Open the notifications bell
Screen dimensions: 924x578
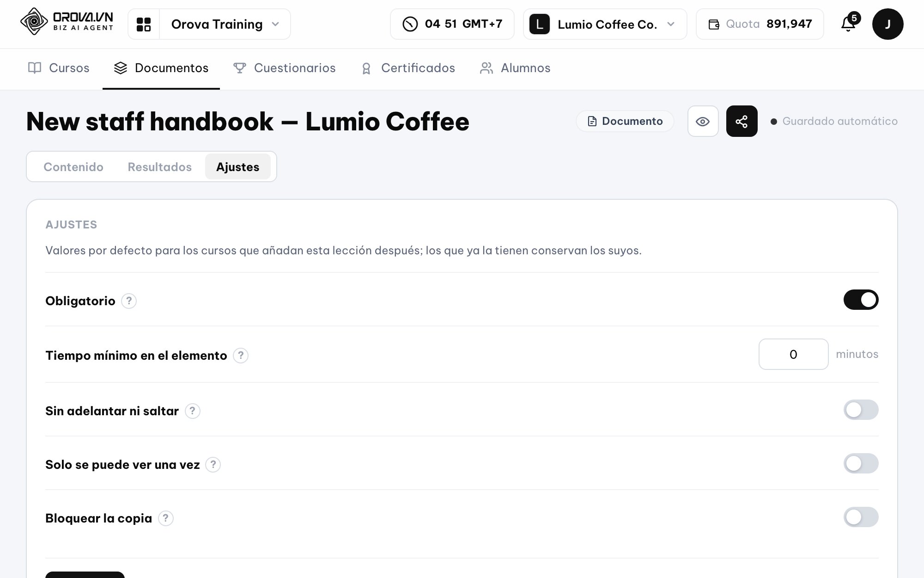coord(848,24)
